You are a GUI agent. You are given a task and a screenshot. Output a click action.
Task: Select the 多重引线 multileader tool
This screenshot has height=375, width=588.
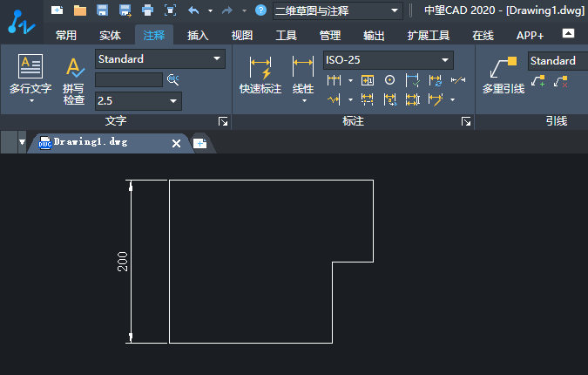pyautogui.click(x=504, y=75)
